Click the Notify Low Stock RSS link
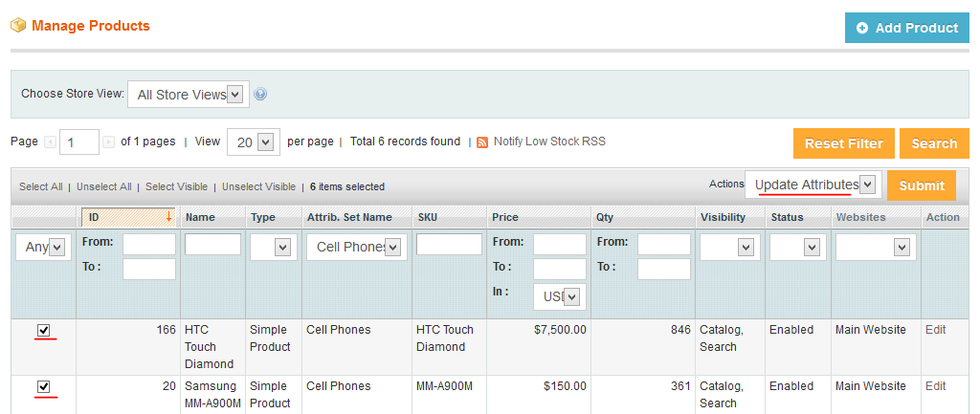 click(548, 142)
